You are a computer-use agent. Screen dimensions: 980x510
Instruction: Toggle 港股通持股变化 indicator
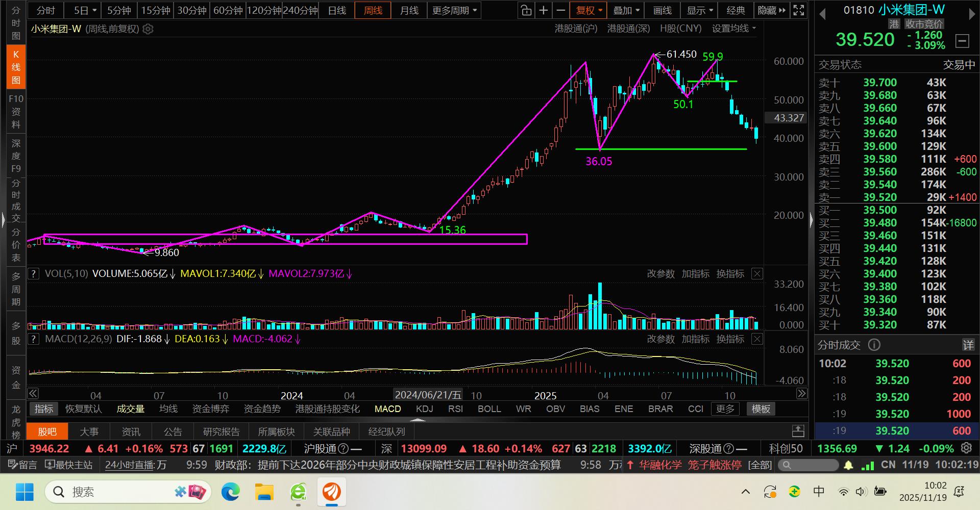coord(328,409)
